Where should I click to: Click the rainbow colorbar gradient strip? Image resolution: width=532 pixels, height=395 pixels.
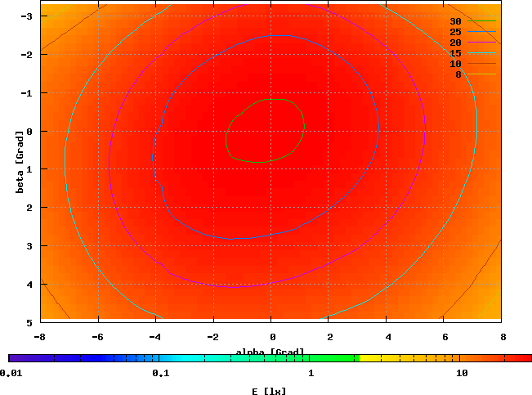coord(270,358)
